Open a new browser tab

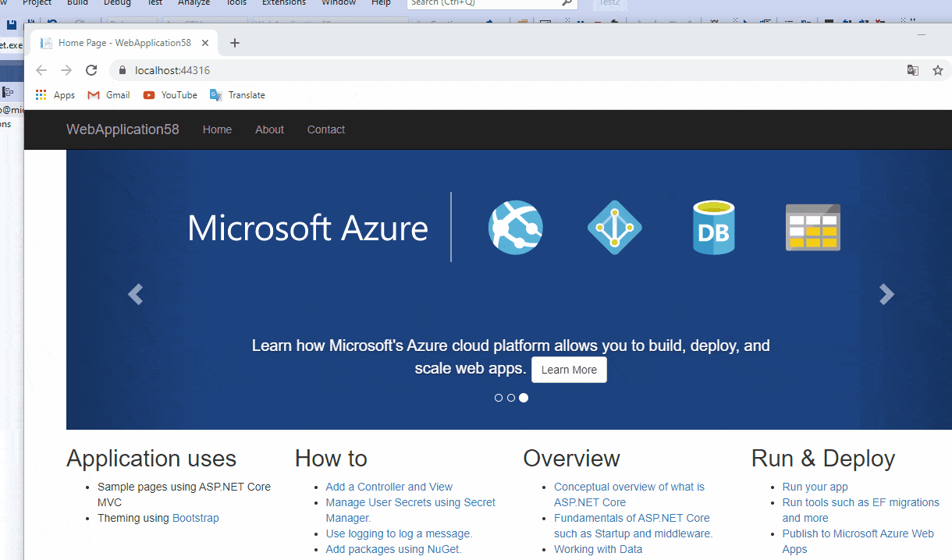[234, 43]
